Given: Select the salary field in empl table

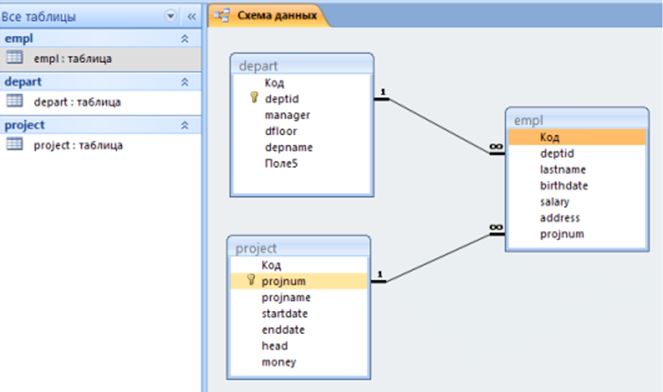Looking at the screenshot, I should click(554, 202).
